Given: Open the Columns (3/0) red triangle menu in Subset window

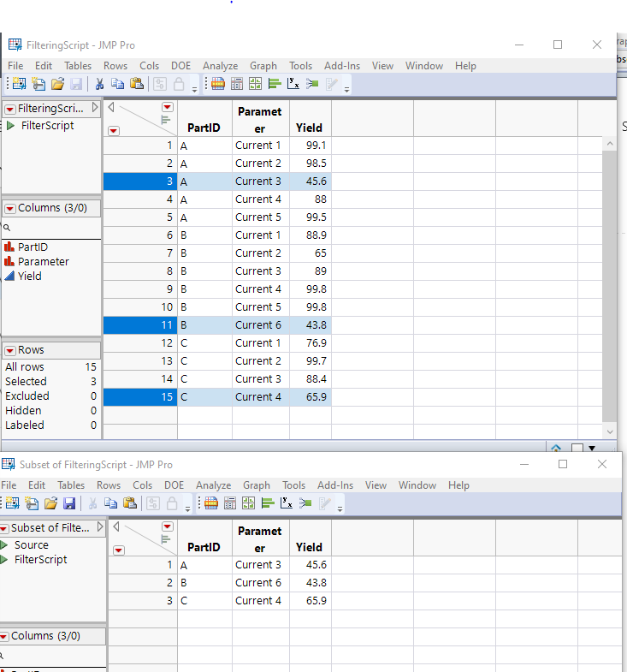Looking at the screenshot, I should click(x=3, y=637).
